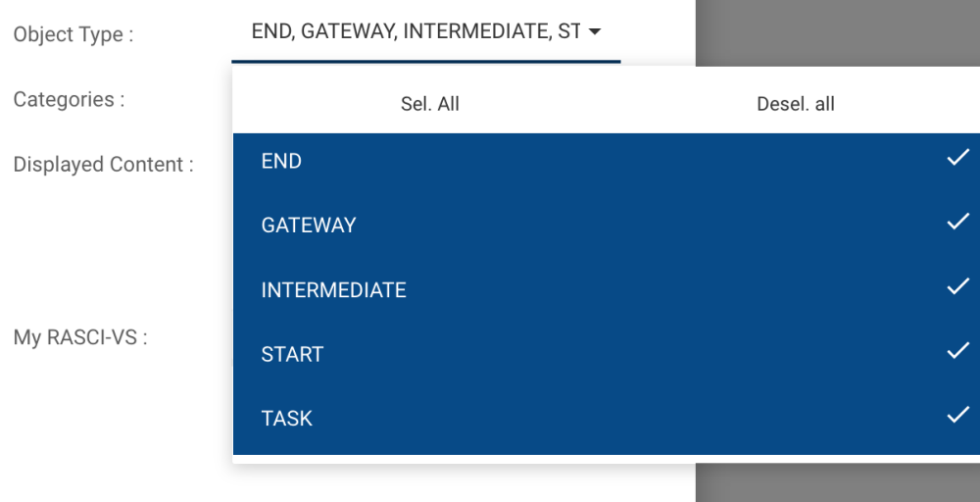Click the Object Type label
Screen dimensions: 980x502
tap(73, 34)
